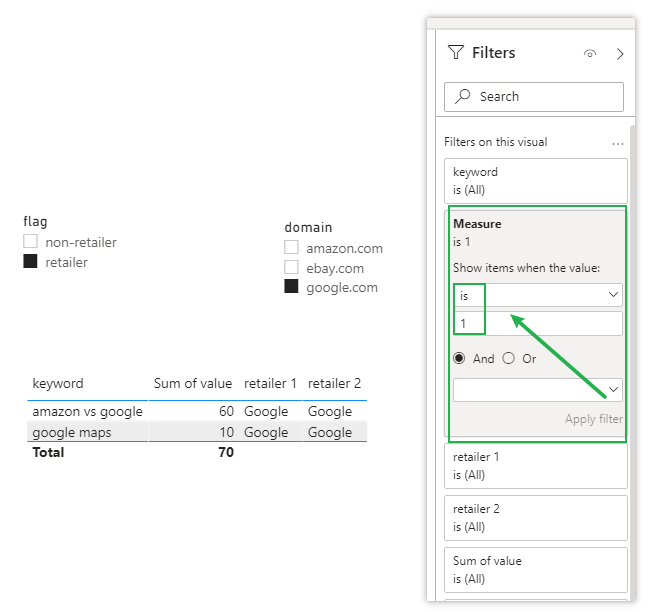Click the value 10 cell
This screenshot has width=660, height=612.
[x=226, y=432]
